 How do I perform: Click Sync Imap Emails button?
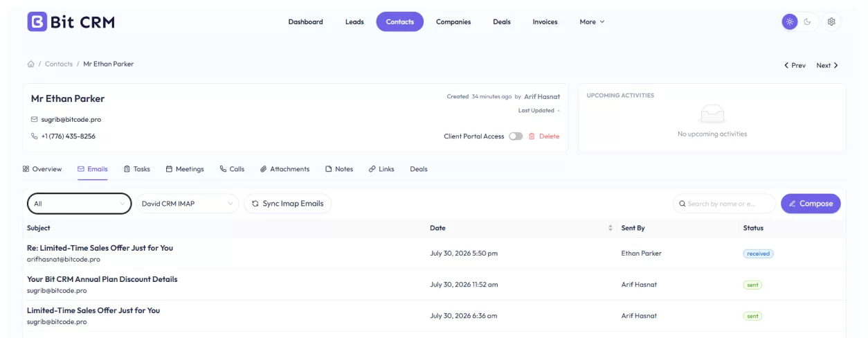pyautogui.click(x=288, y=204)
